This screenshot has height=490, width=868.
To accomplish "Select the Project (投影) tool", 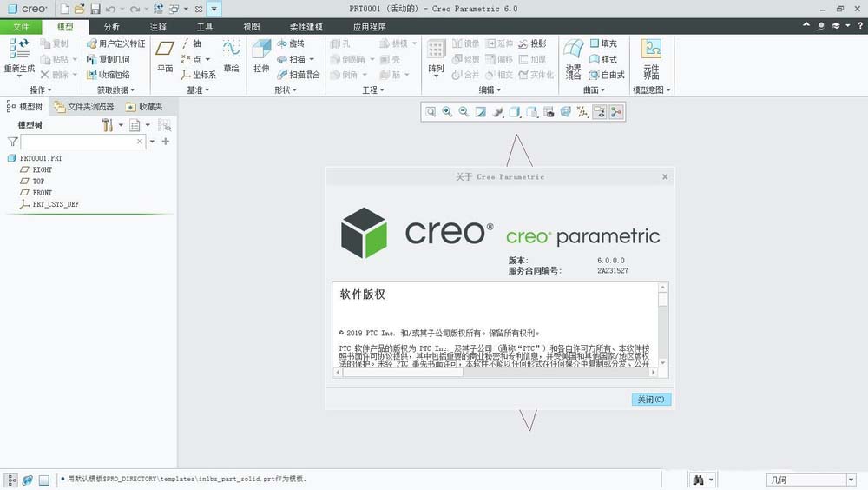I will pos(533,43).
